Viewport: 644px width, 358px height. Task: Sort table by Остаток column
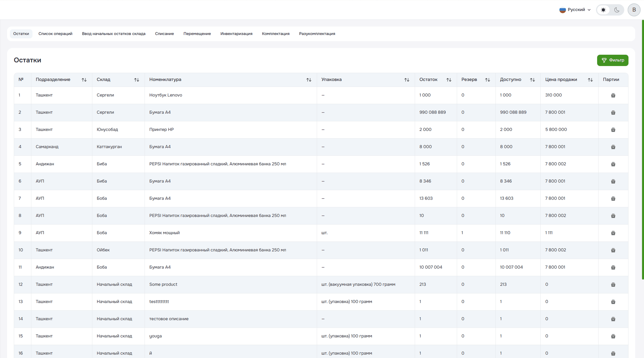[449, 80]
